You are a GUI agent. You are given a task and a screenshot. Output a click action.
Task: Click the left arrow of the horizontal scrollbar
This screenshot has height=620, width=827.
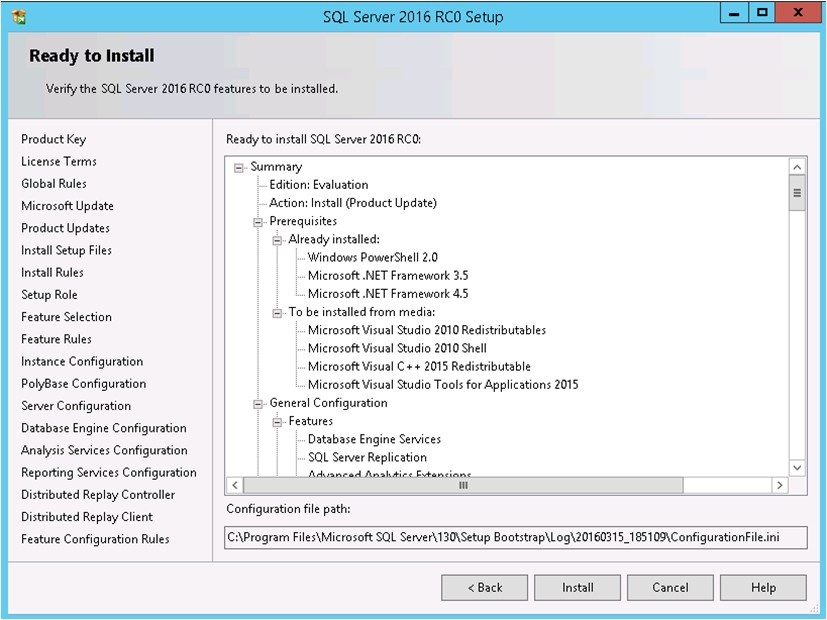[235, 485]
